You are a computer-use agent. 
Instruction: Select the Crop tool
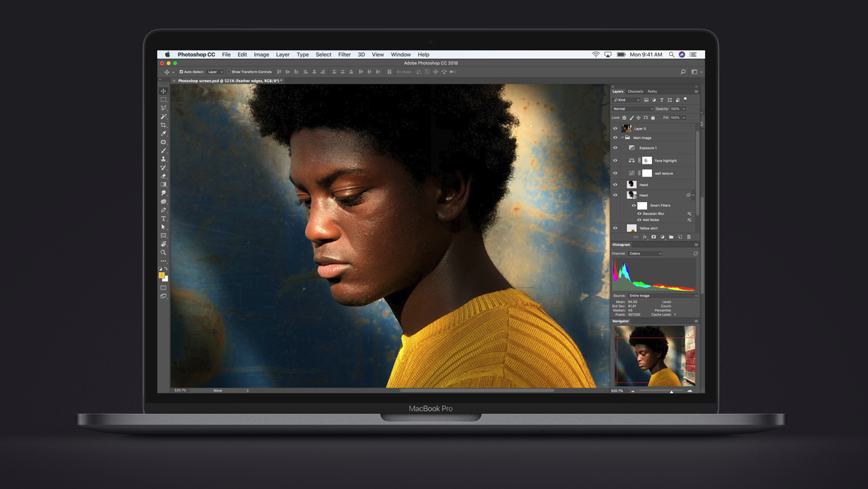tap(164, 125)
